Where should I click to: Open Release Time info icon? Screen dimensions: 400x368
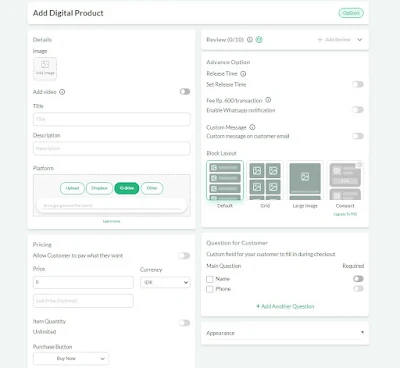pyautogui.click(x=243, y=74)
